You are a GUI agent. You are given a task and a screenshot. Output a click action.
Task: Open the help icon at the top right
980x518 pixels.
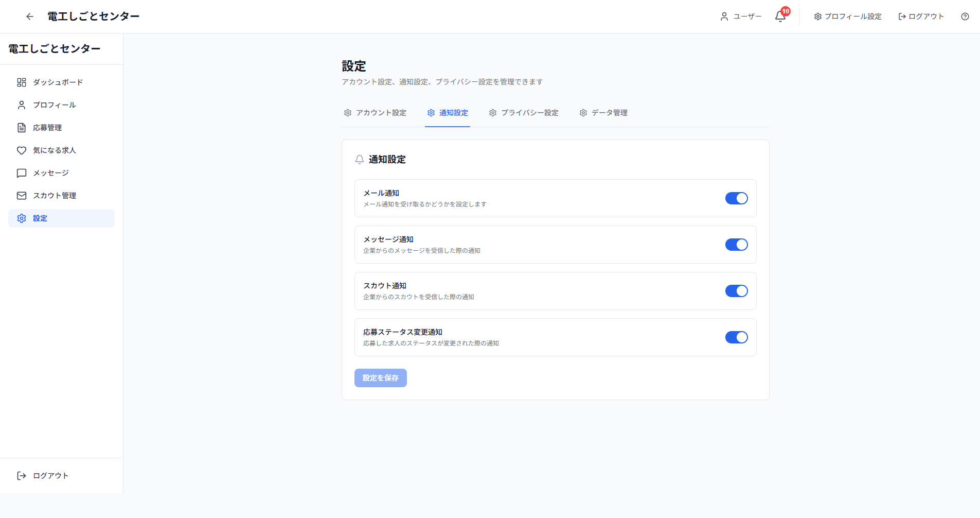pyautogui.click(x=965, y=16)
